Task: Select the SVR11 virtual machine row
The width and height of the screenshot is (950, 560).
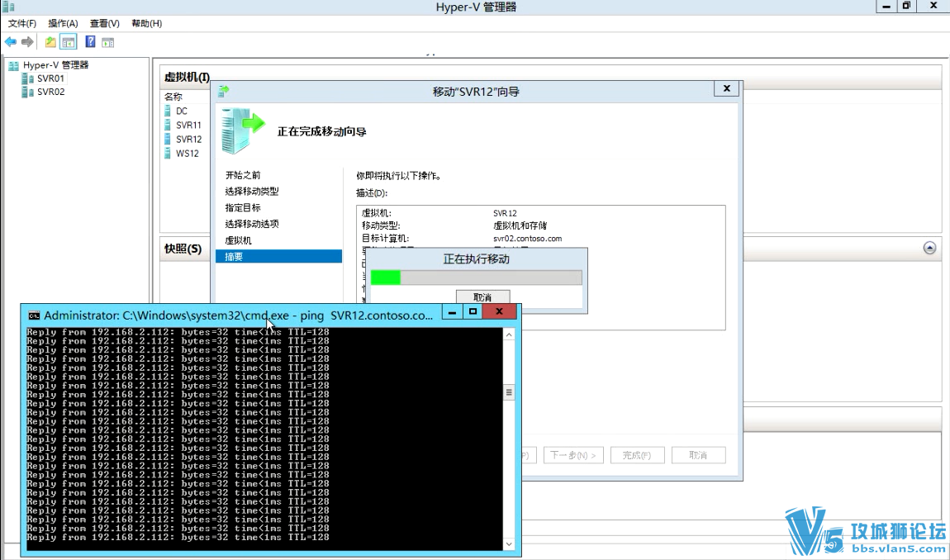Action: [188, 125]
